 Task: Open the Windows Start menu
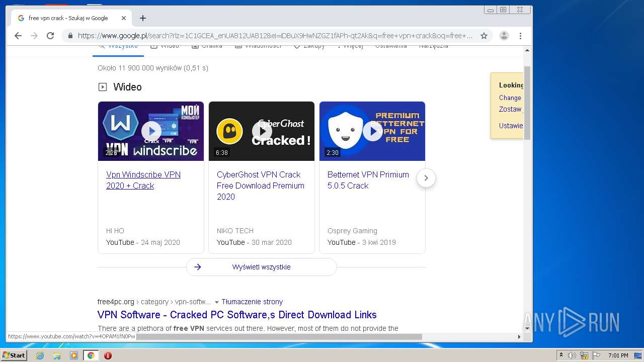[x=14, y=355]
